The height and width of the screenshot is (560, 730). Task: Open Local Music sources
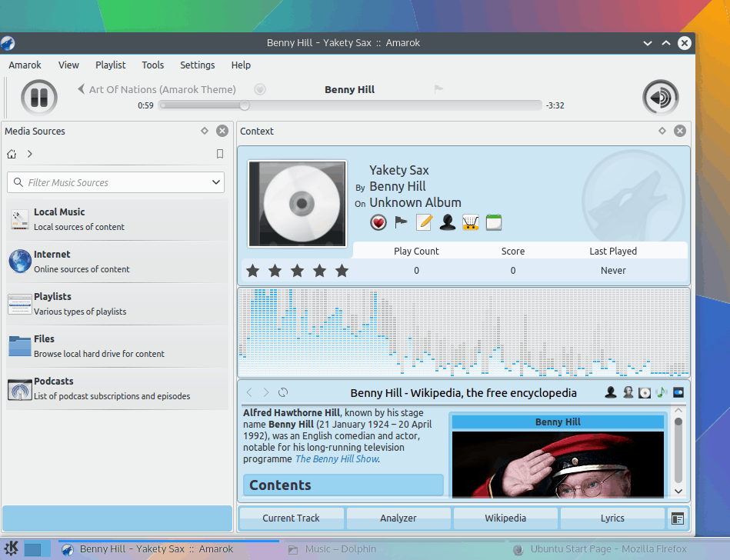tap(118, 219)
